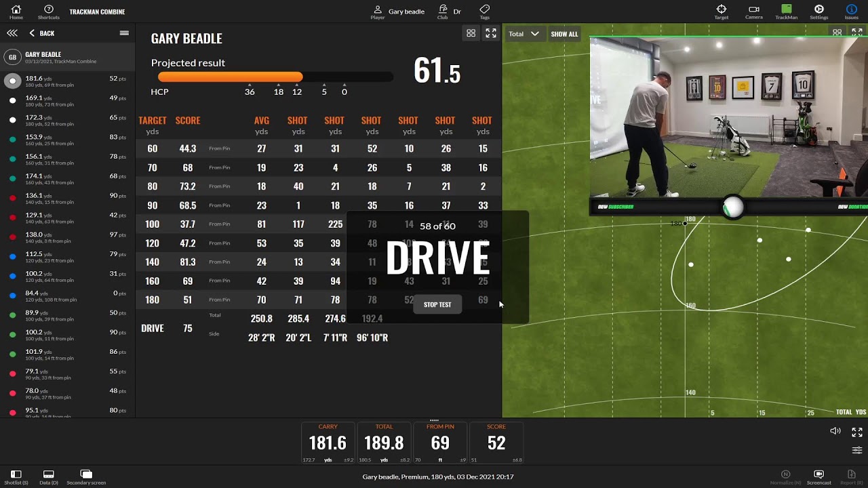Click the Projected result handicap bar
This screenshot has width=868, height=488.
pos(275,77)
